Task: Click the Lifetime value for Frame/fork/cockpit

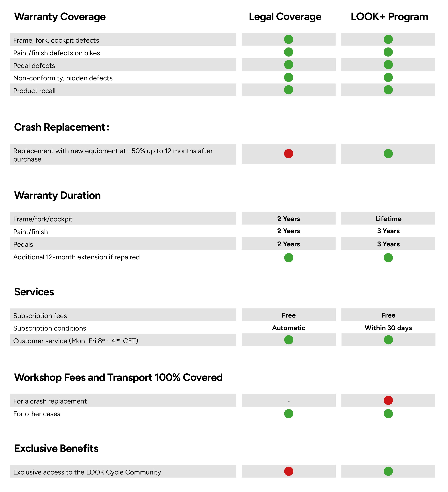Action: click(388, 219)
